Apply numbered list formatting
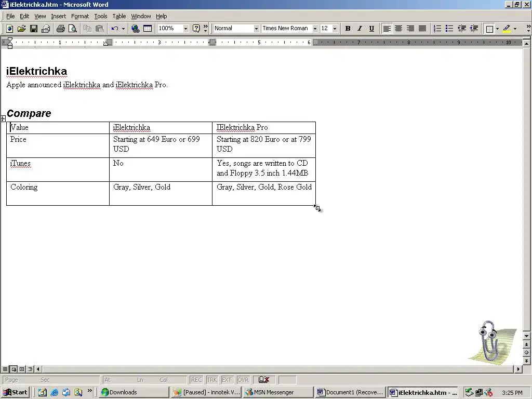The width and height of the screenshot is (532, 399). tap(437, 29)
